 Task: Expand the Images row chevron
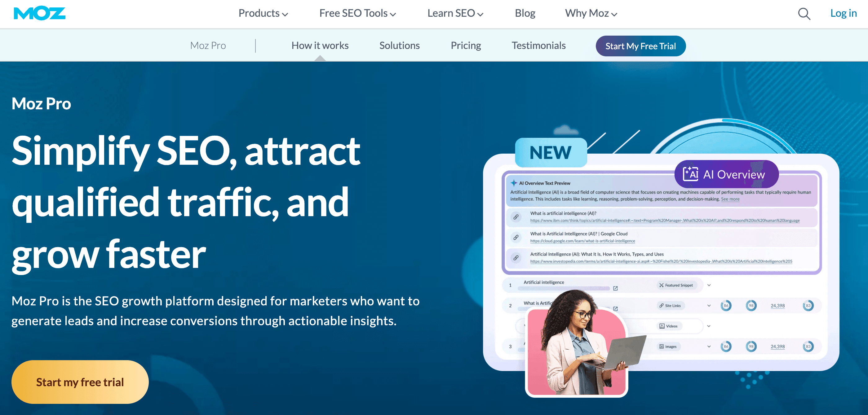(x=709, y=346)
